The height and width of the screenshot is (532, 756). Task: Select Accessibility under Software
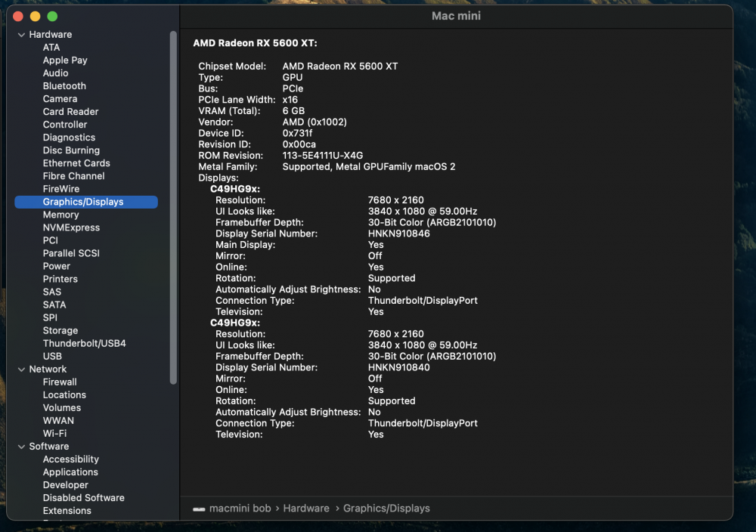(70, 459)
